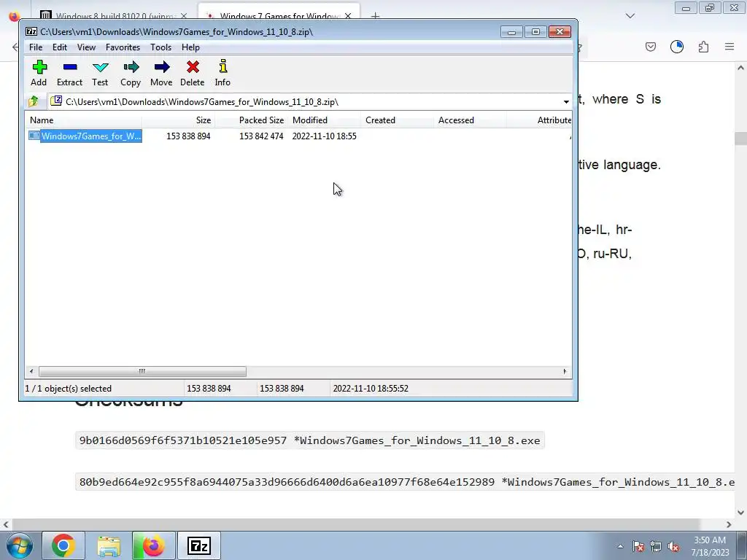Click the 7-Zip address path field
The height and width of the screenshot is (560, 747).
(309, 101)
